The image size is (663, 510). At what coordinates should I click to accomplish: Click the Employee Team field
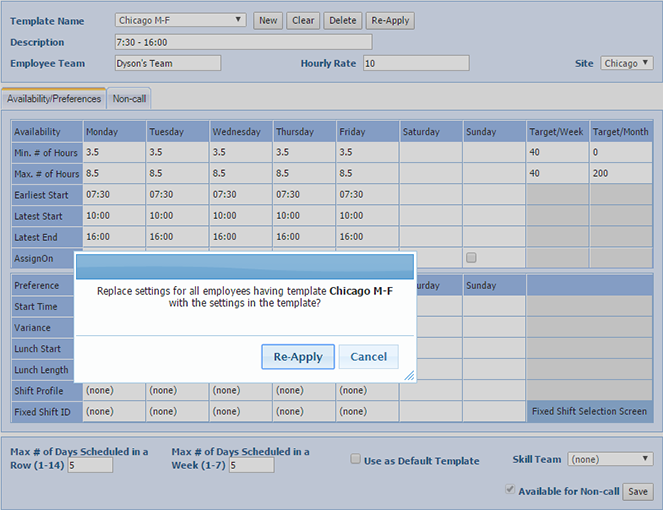[x=168, y=63]
